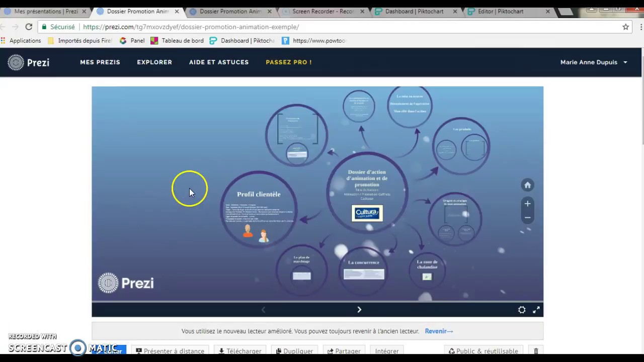Viewport: 644px width, 362px height.
Task: Switch to Screen Recorder tab
Action: pyautogui.click(x=322, y=11)
